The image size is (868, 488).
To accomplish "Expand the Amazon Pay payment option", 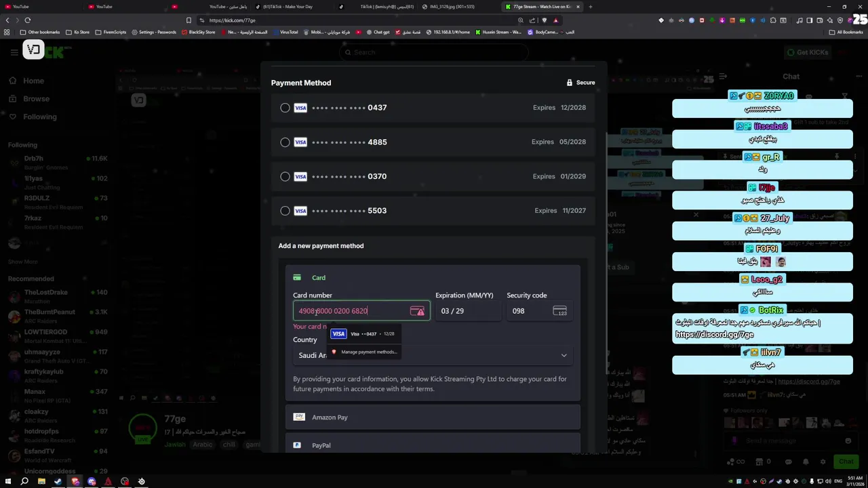I will click(433, 418).
